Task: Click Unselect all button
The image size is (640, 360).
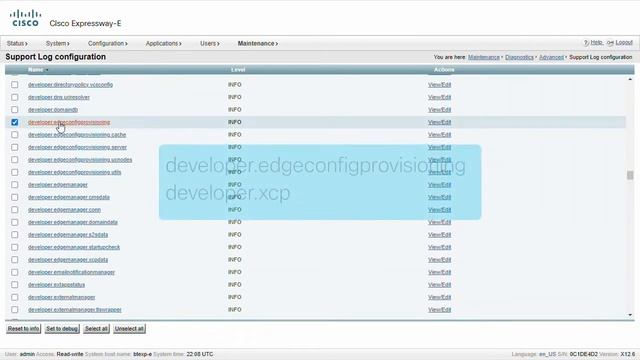Action: pos(129,329)
